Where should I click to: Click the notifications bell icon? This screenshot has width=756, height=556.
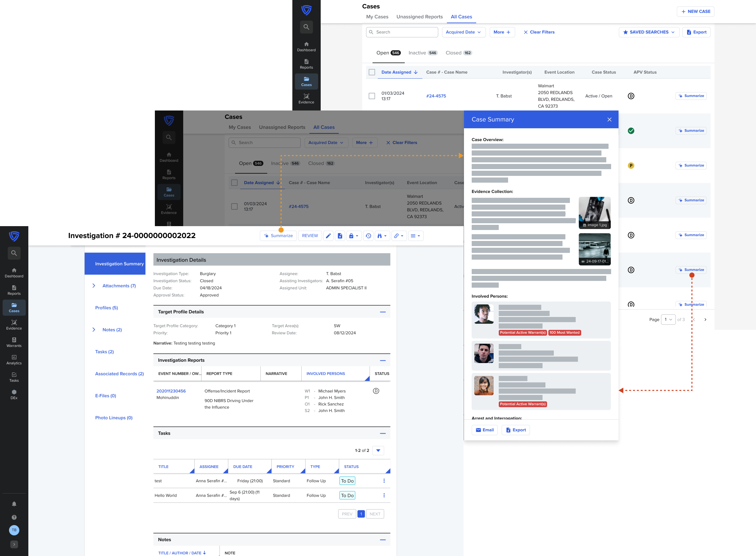14,504
